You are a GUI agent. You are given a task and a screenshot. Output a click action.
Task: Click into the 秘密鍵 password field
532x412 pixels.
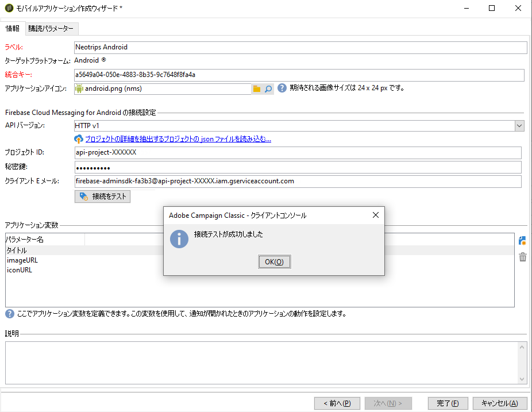(298, 167)
